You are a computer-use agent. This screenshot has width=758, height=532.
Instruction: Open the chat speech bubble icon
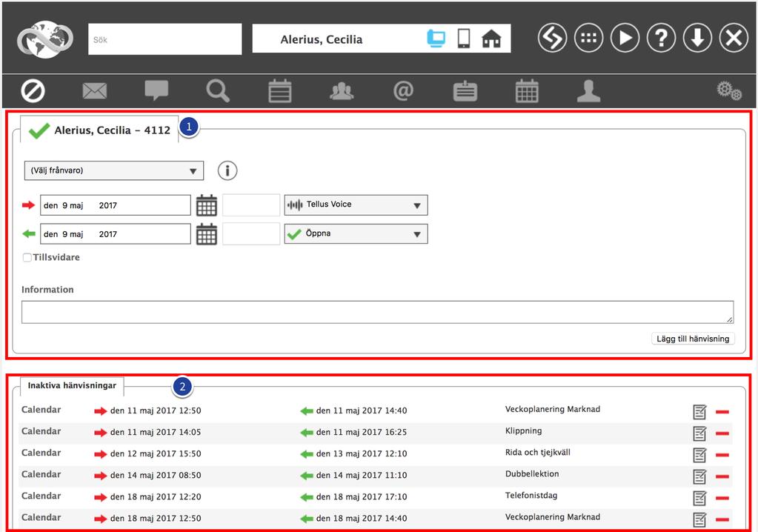tap(156, 90)
